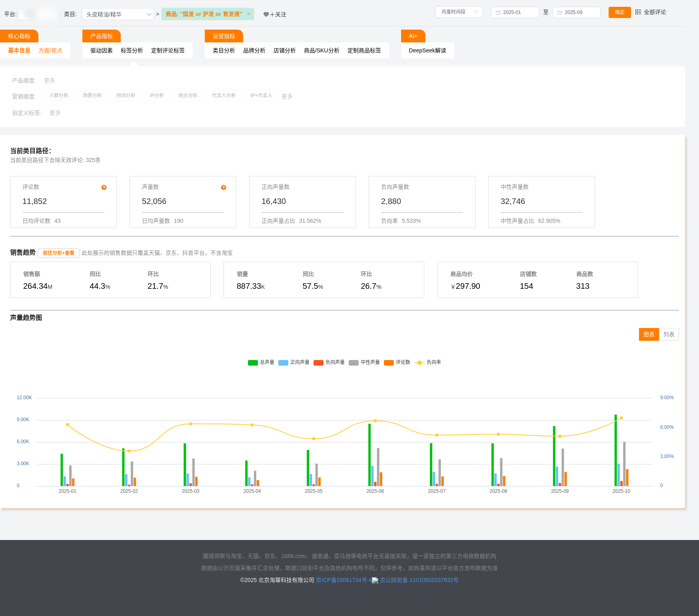Click the 2025-06 negative rate data point
Viewport: 699px width, 616px height.
click(x=375, y=421)
